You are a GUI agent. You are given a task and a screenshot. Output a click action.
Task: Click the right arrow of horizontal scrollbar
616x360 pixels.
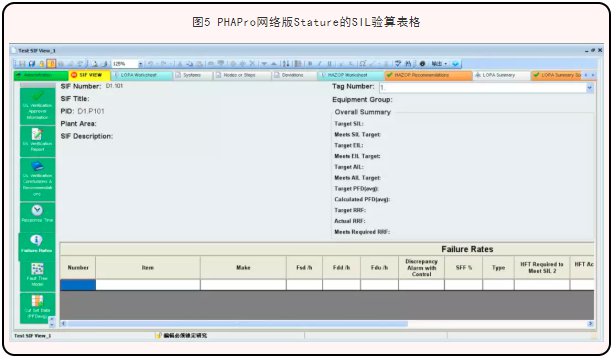(x=590, y=324)
